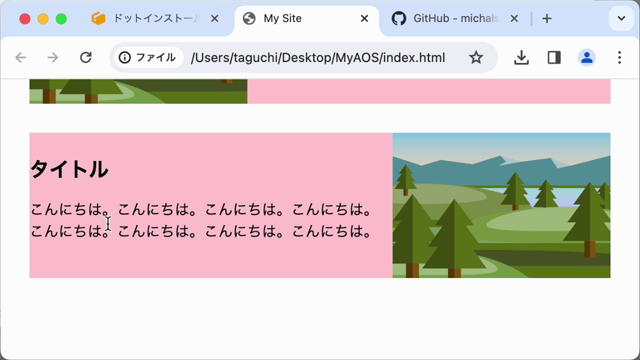Close the GitHub tab
Image resolution: width=640 pixels, height=360 pixels.
point(514,18)
